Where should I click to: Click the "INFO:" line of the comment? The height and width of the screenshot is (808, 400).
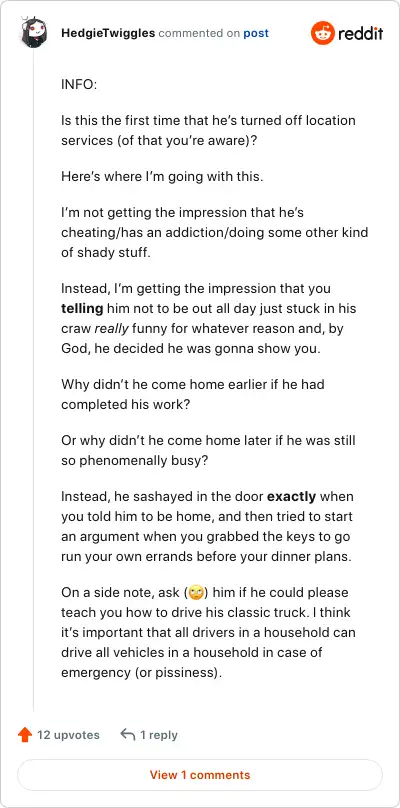pyautogui.click(x=79, y=85)
